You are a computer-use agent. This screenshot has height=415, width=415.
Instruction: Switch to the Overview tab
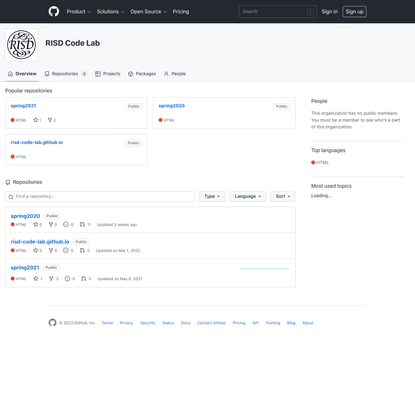22,74
